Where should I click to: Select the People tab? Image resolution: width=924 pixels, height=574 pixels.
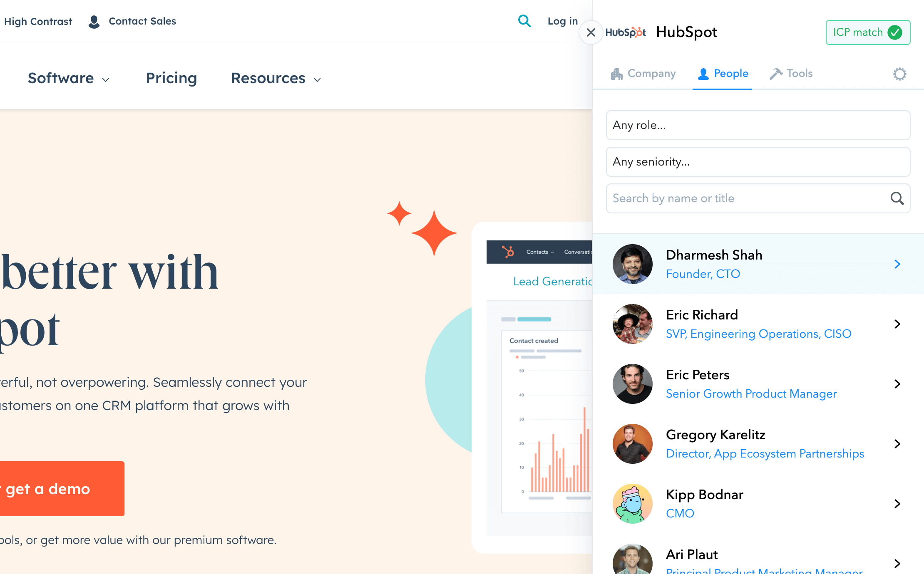(722, 73)
